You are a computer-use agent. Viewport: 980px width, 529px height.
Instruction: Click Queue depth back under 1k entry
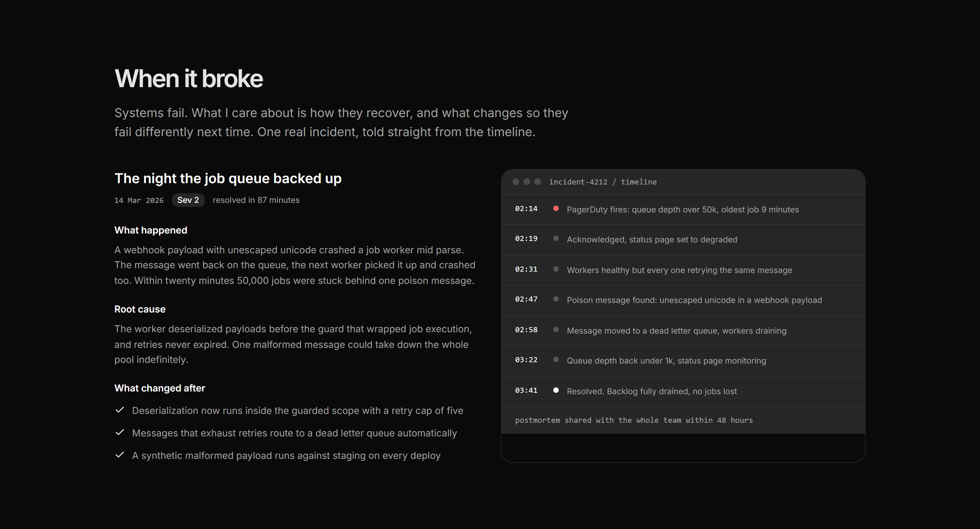click(x=667, y=361)
